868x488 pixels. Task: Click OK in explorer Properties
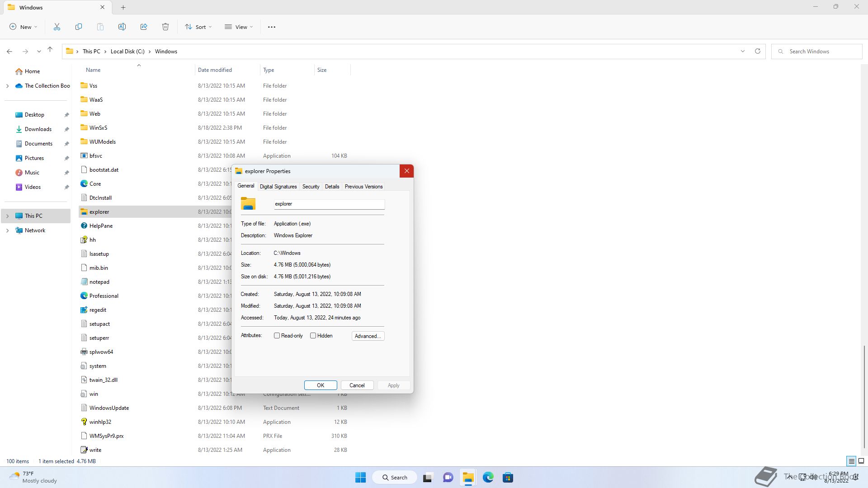coord(321,385)
